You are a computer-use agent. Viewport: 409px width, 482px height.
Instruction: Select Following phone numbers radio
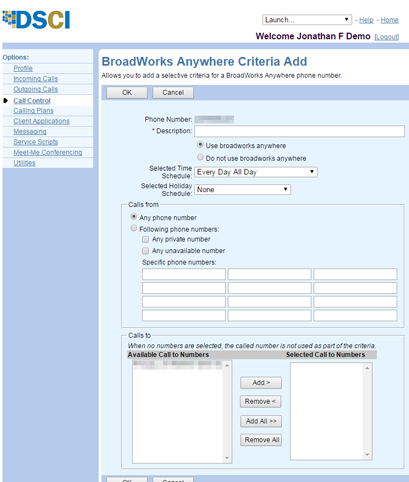coord(134,228)
